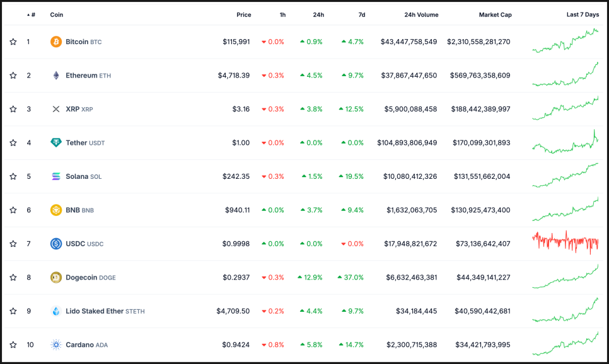Open Cardano's 7-day sparkline chart
Image resolution: width=609 pixels, height=364 pixels.
pyautogui.click(x=565, y=343)
